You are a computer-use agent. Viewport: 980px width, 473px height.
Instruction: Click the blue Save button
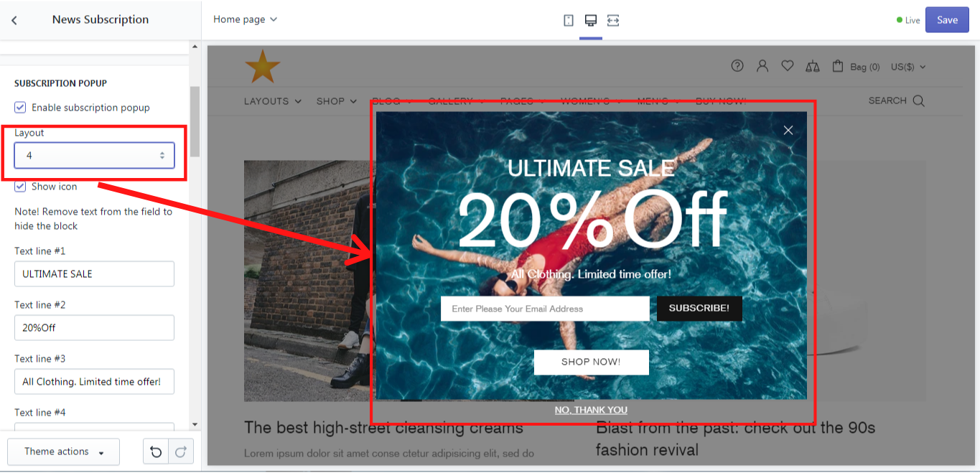click(x=947, y=20)
